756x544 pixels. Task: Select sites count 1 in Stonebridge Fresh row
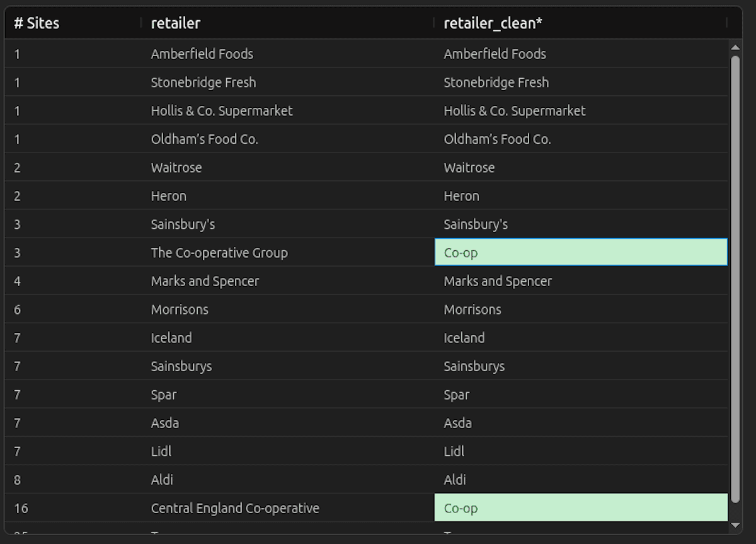pos(17,83)
